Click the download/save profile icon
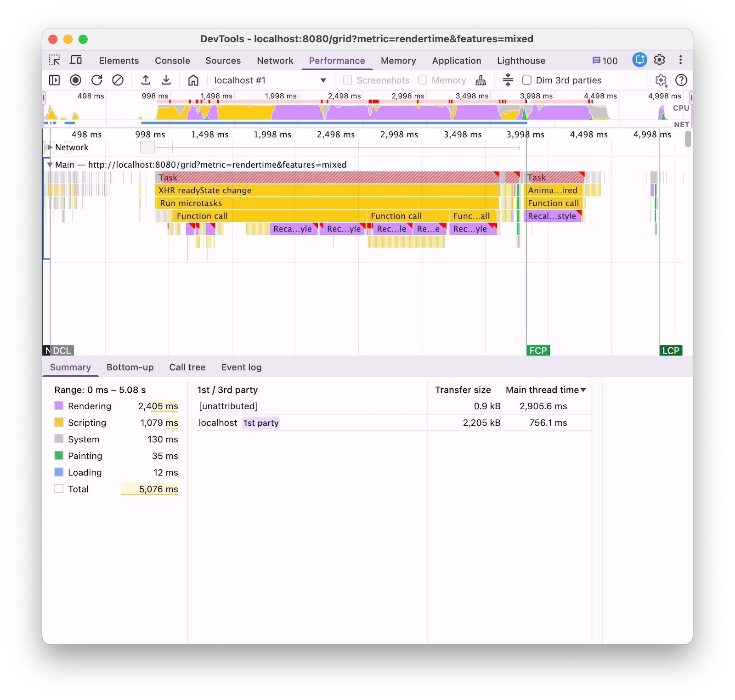Image resolution: width=735 pixels, height=700 pixels. 166,80
